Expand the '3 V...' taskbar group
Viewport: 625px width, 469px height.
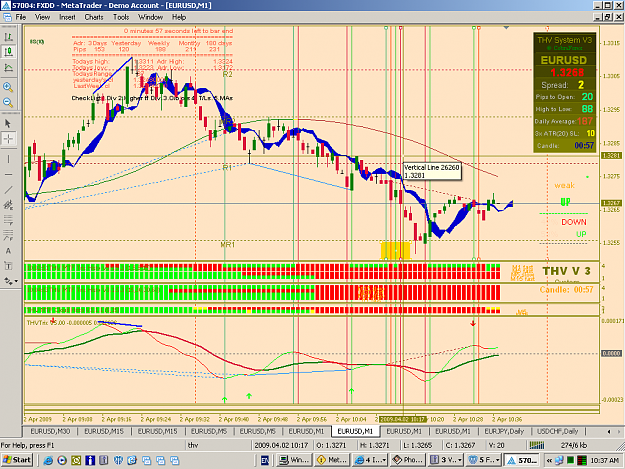[446, 460]
